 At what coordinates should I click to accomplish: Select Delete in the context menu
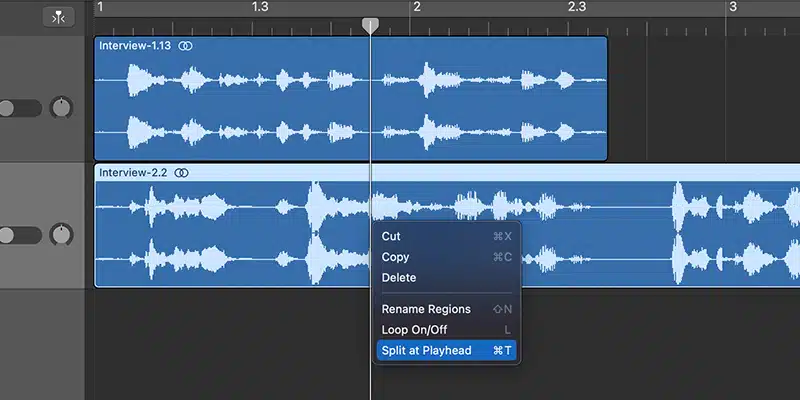(446, 278)
